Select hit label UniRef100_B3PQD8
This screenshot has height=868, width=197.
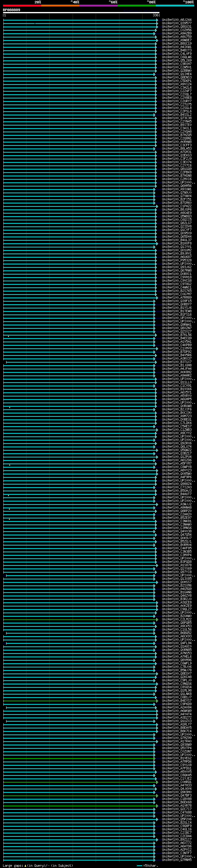click(x=177, y=562)
